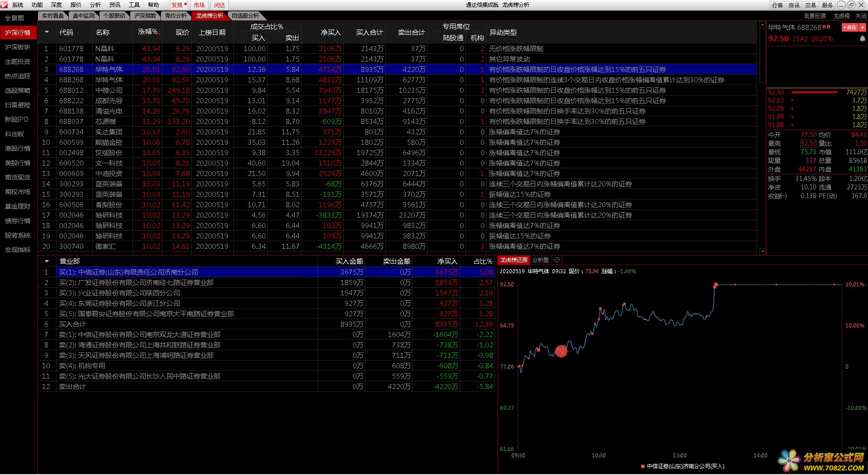The image size is (868, 475).
Task: Click the 问达 button in the top bar
Action: (x=220, y=5)
